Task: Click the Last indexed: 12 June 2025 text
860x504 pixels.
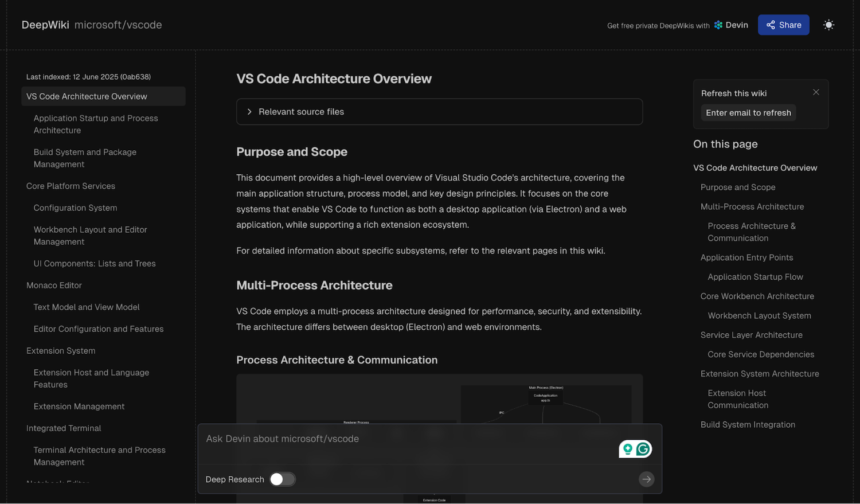Action: coord(88,77)
